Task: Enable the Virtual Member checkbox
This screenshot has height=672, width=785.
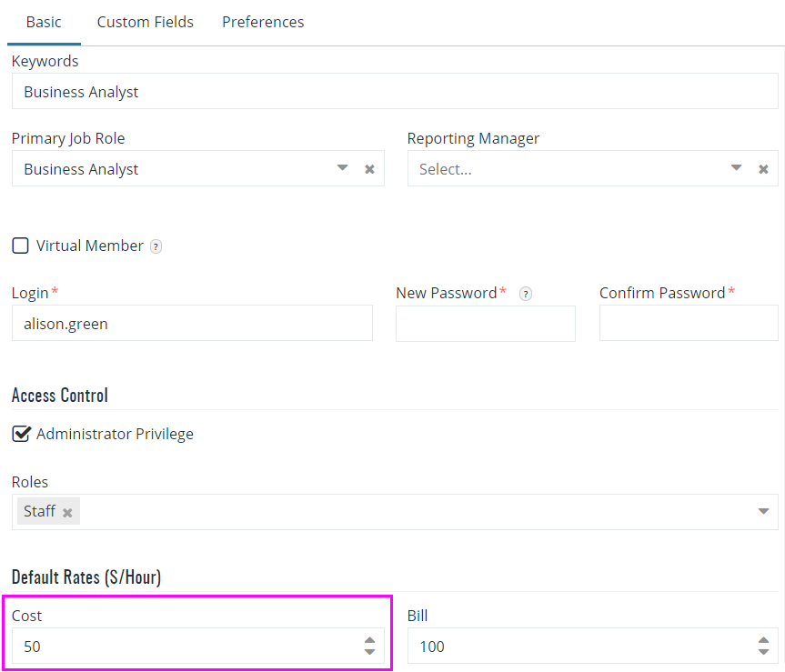Action: coord(21,246)
